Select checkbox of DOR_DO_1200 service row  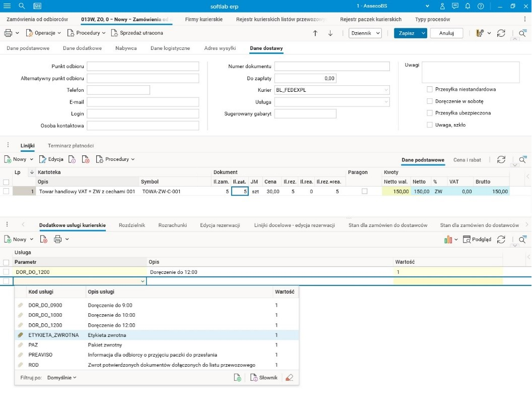pos(6,272)
